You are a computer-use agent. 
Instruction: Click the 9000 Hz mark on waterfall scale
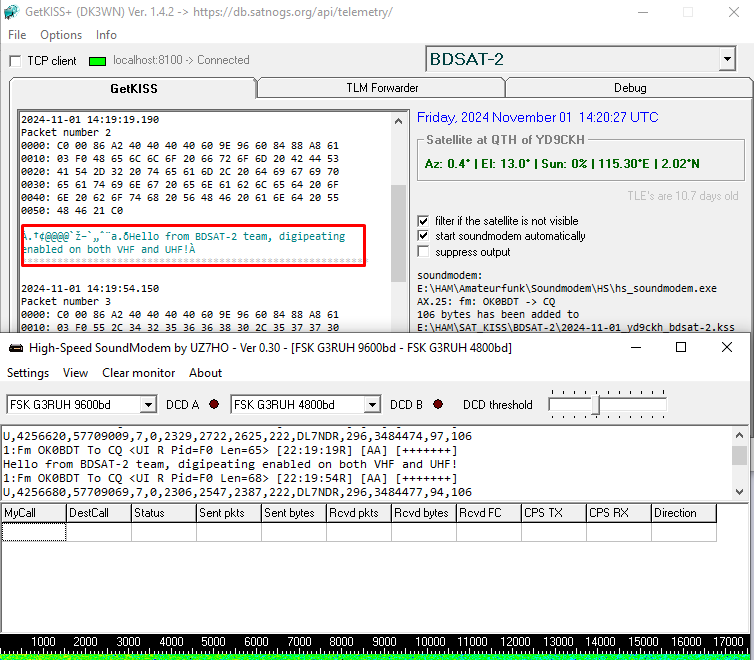pyautogui.click(x=384, y=642)
